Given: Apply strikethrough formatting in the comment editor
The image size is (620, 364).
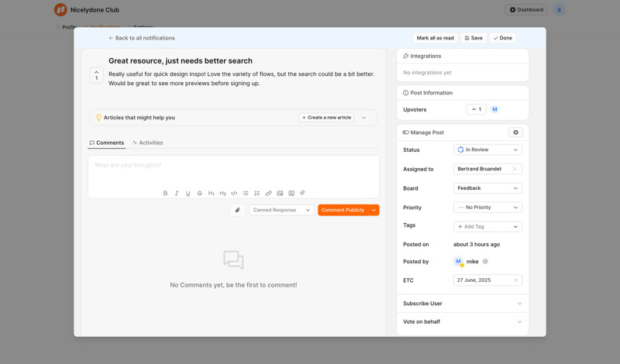Looking at the screenshot, I should [200, 194].
